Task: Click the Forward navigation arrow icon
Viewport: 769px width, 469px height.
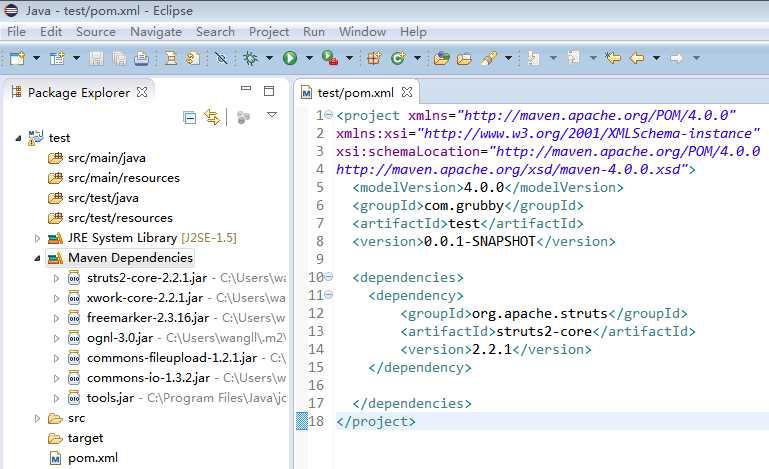Action: click(x=676, y=58)
